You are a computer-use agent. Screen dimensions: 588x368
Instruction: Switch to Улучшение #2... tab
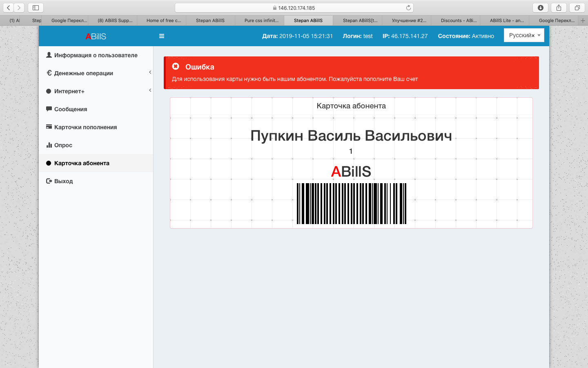click(x=406, y=20)
